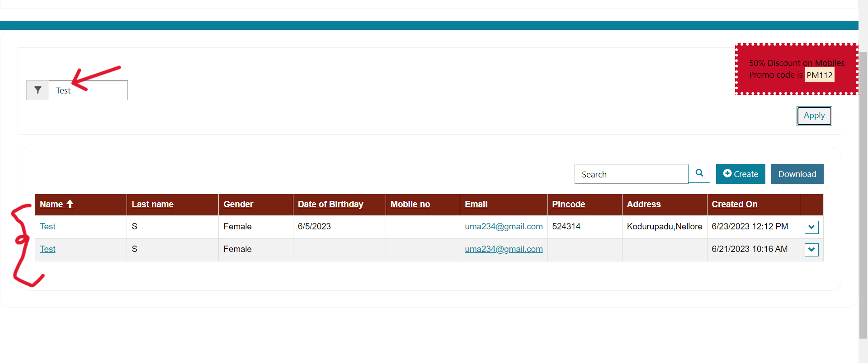The height and width of the screenshot is (363, 868).
Task: Click the 50% Discount on Mobiles banner text
Action: 797,63
